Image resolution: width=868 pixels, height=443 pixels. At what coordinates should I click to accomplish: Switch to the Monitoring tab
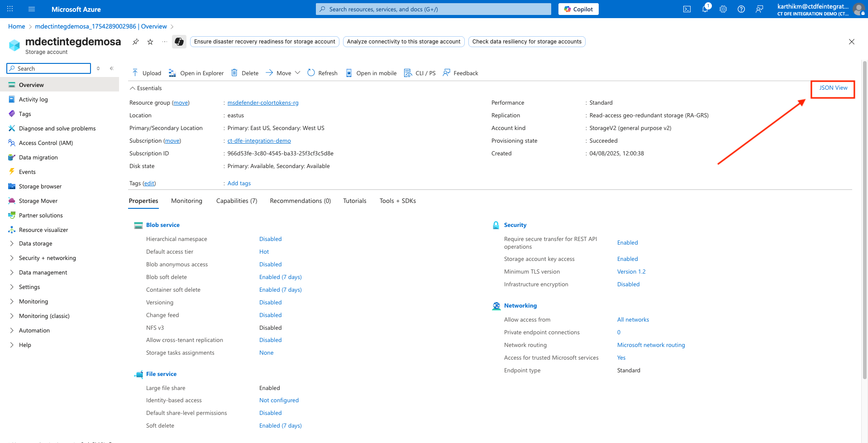tap(186, 201)
